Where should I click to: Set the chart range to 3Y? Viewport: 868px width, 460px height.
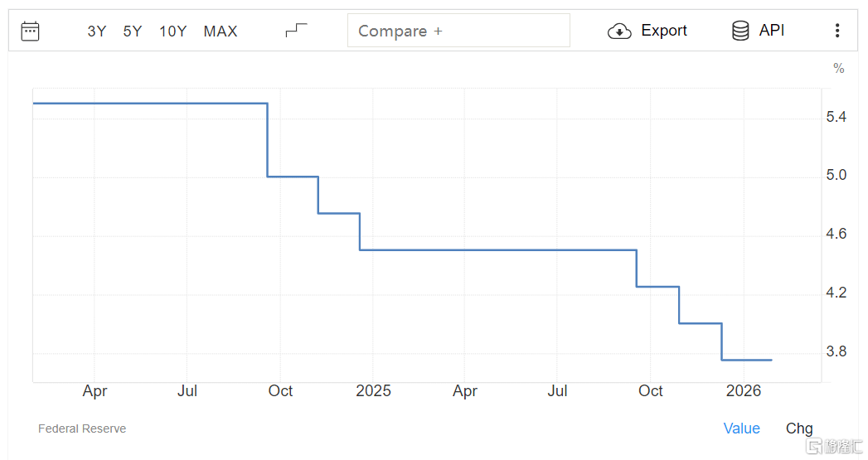pyautogui.click(x=97, y=31)
